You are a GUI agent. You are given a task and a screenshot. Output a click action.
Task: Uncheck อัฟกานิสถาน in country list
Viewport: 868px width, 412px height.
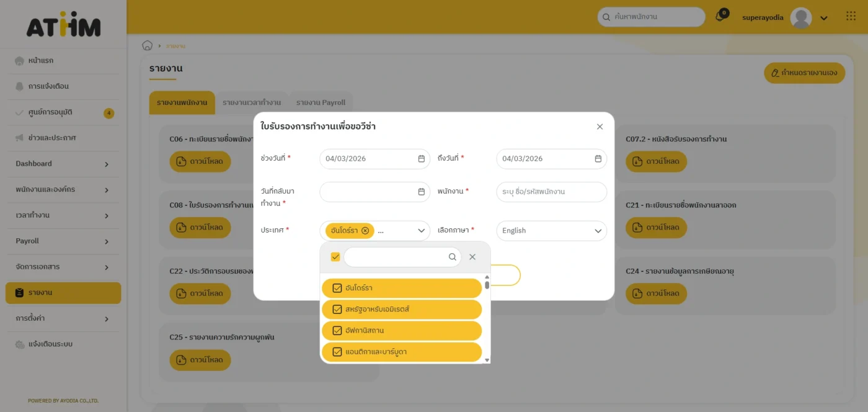click(x=337, y=330)
